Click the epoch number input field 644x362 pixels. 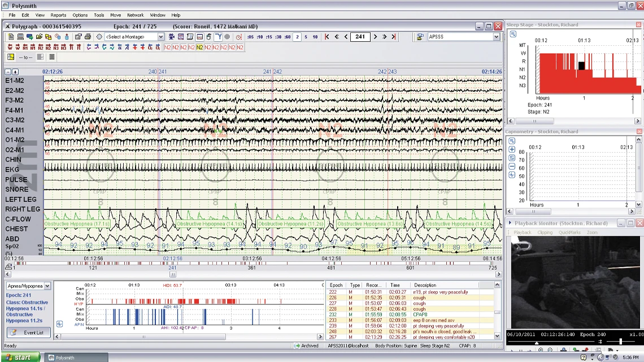coord(360,37)
